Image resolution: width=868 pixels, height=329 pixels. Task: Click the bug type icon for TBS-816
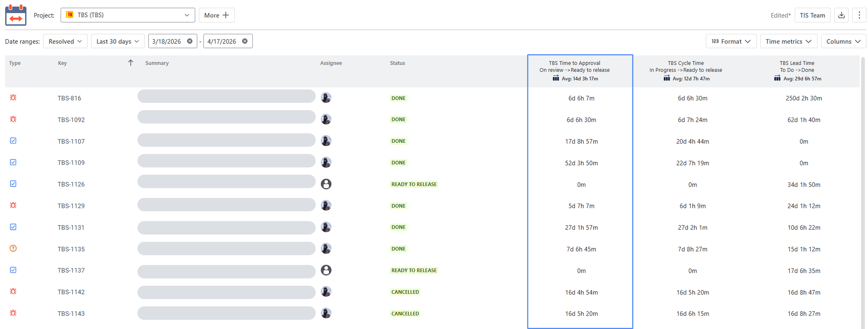tap(13, 98)
